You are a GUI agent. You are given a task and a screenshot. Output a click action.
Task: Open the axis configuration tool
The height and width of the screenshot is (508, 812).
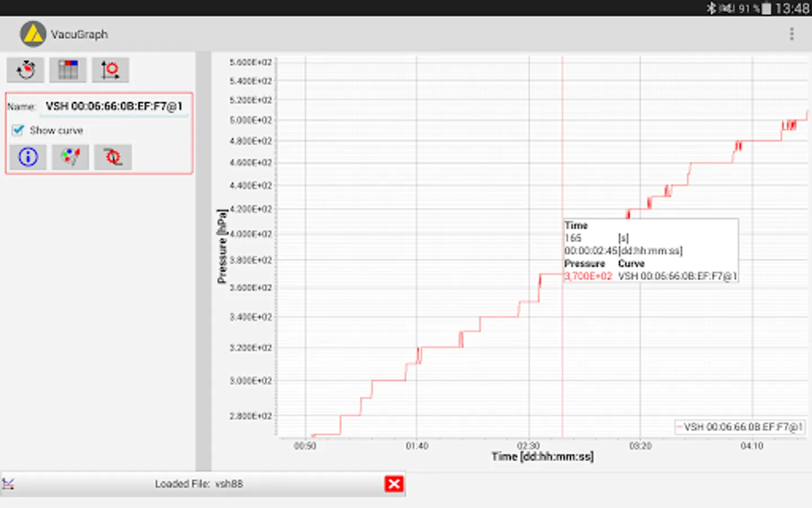tap(110, 69)
